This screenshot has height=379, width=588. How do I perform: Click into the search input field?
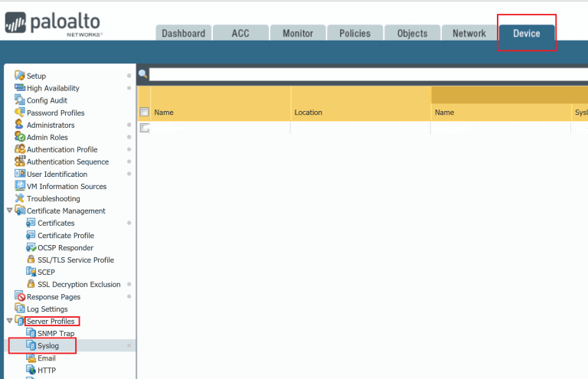click(x=367, y=74)
